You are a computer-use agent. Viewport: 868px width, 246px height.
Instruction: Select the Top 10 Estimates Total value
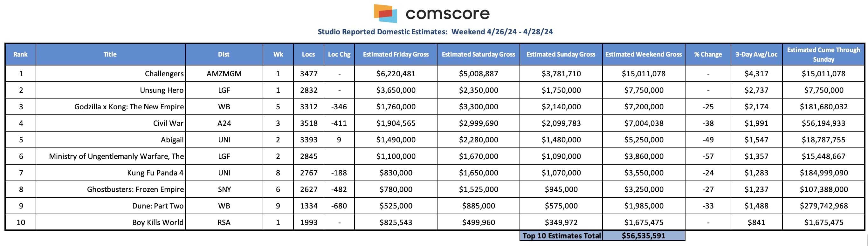coord(643,236)
